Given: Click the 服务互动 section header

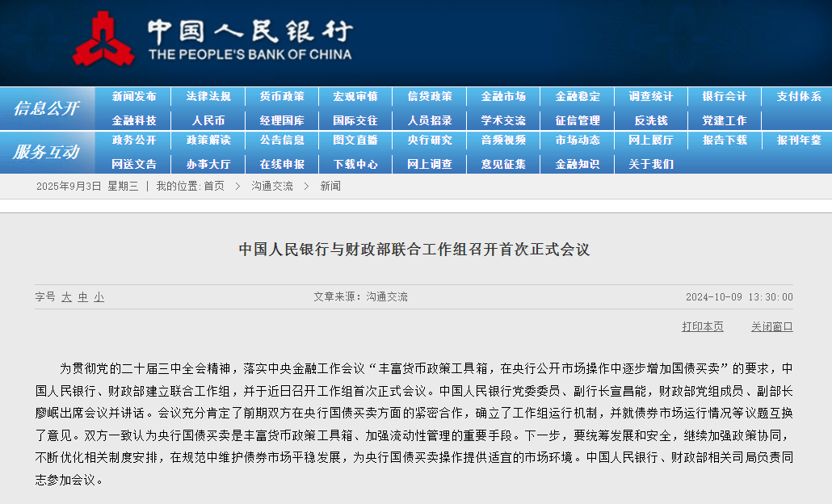Looking at the screenshot, I should [x=47, y=153].
